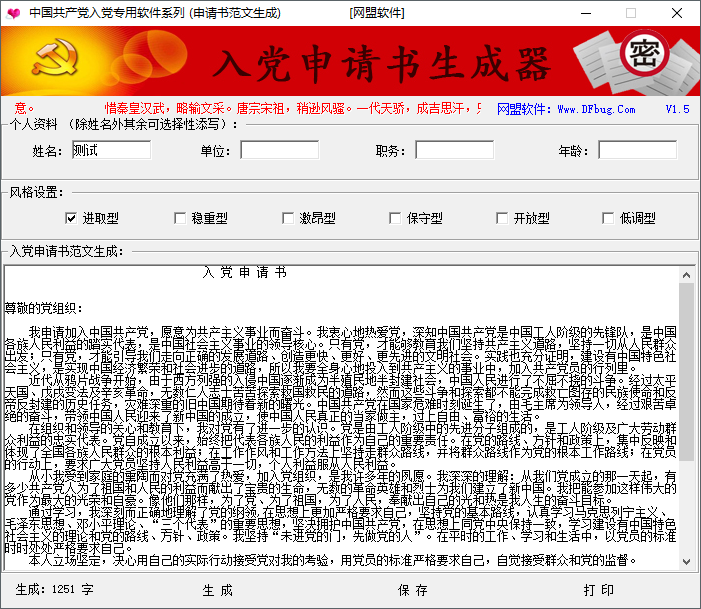Click the 姓名 name input field
701x609 pixels.
[x=111, y=150]
